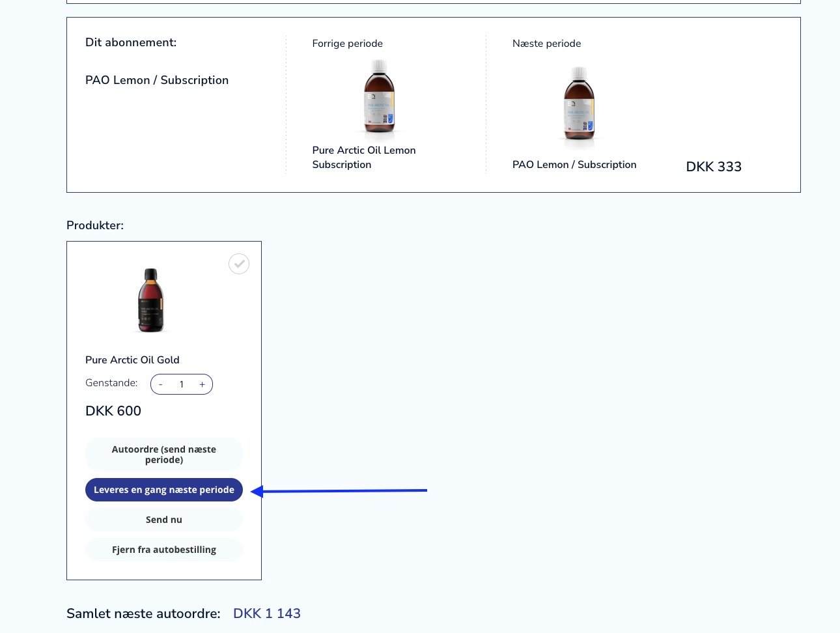Click PAO Lemon / Subscription under Dit abonnement
Screen dimensions: 840x633
(x=157, y=80)
